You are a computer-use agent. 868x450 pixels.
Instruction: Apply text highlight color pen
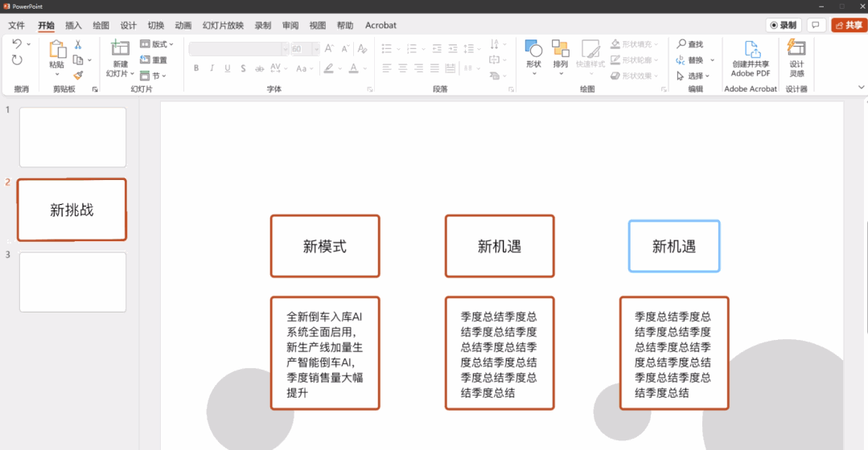[329, 68]
